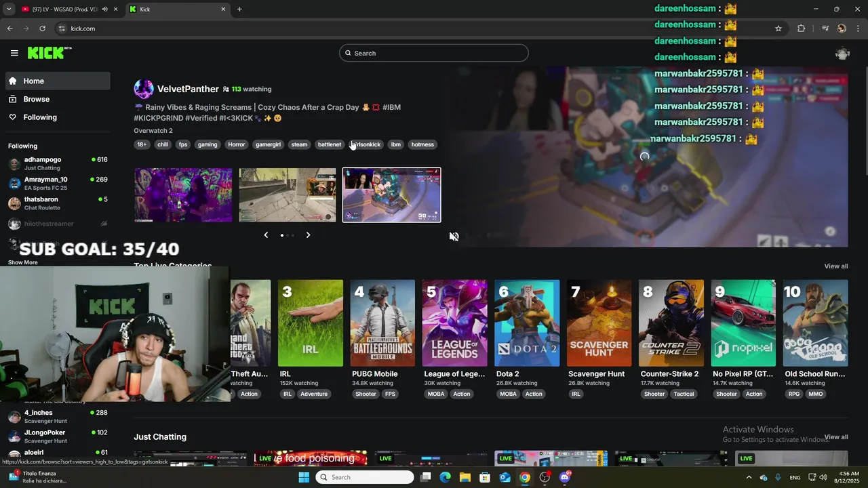Viewport: 868px width, 488px height.
Task: Open Outlook from the taskbar
Action: click(505, 477)
